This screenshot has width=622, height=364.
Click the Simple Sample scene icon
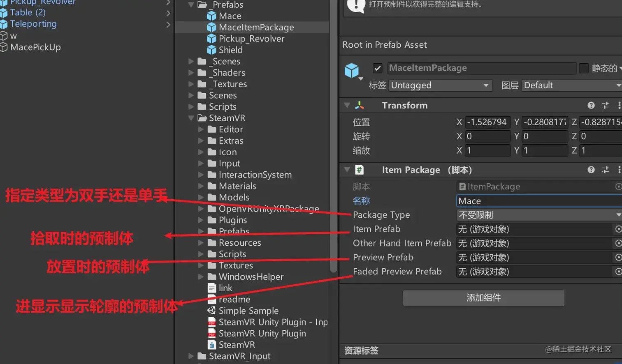211,311
